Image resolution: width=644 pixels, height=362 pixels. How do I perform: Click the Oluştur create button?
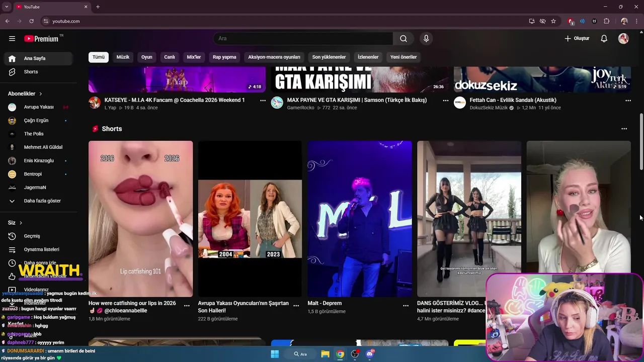pyautogui.click(x=577, y=39)
